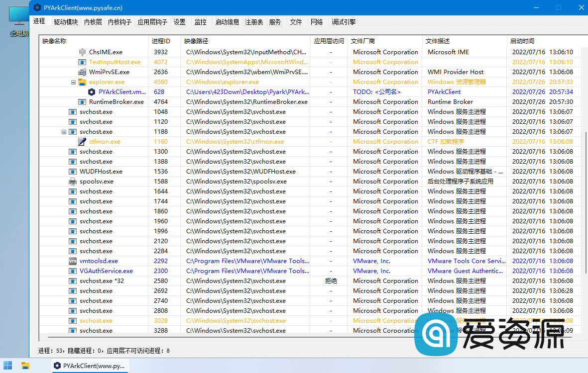Click the PYArkClient logo in the title bar

pos(37,7)
